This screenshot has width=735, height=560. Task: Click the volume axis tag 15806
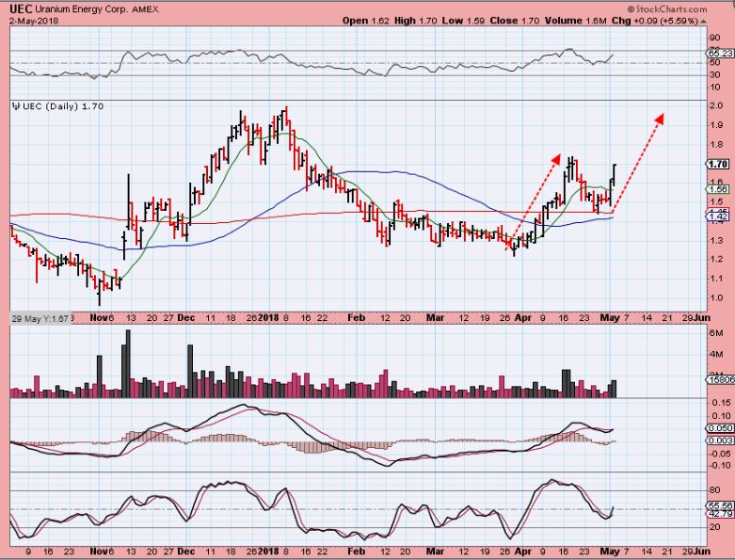[x=721, y=379]
